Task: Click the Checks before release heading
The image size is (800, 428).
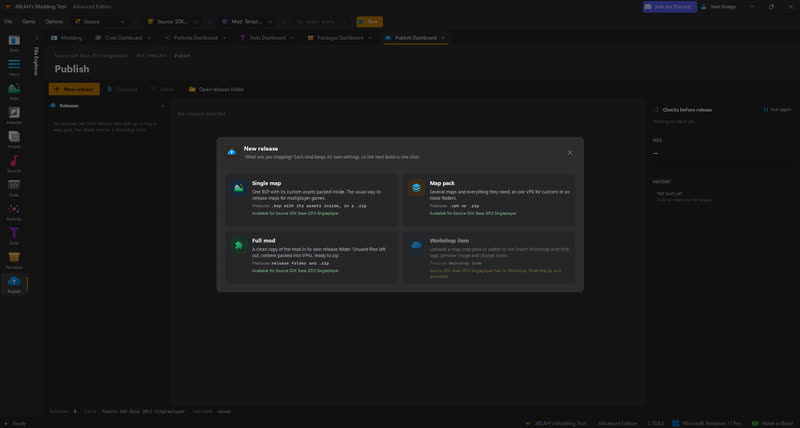Action: click(x=687, y=110)
